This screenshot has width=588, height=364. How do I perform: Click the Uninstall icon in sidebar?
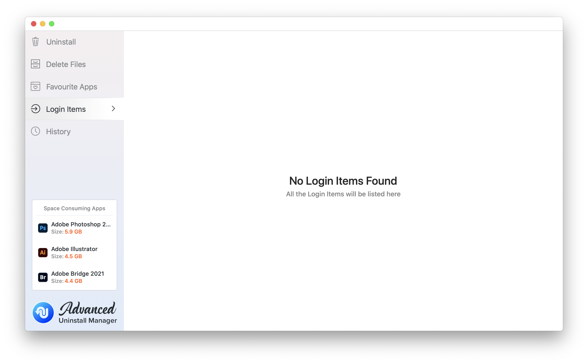pyautogui.click(x=35, y=41)
